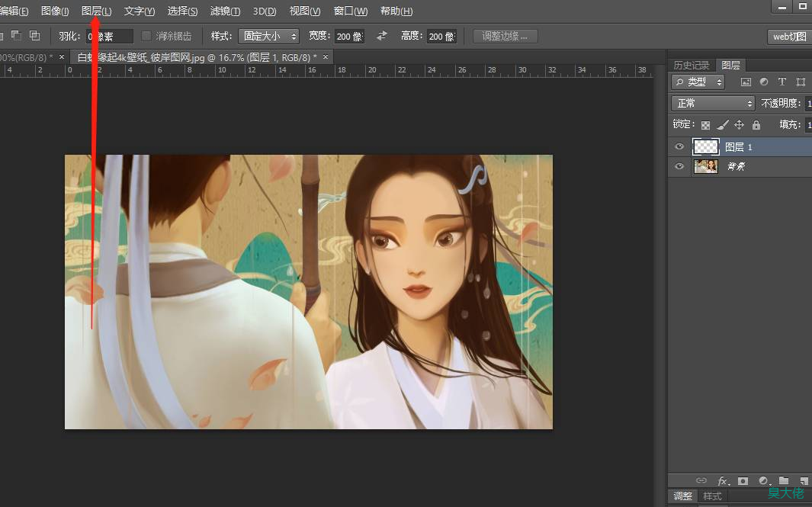This screenshot has height=507, width=812.
Task: Select the 图层 1 layer thumbnail
Action: [706, 146]
